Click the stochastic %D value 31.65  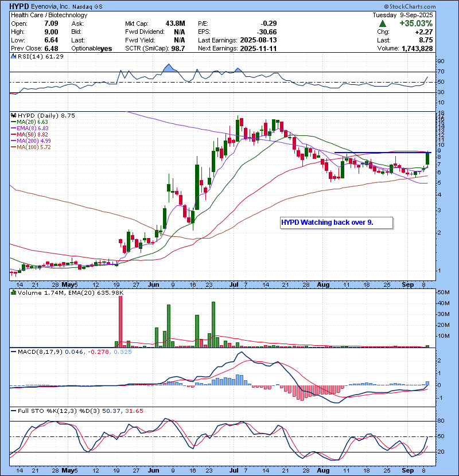coord(134,411)
